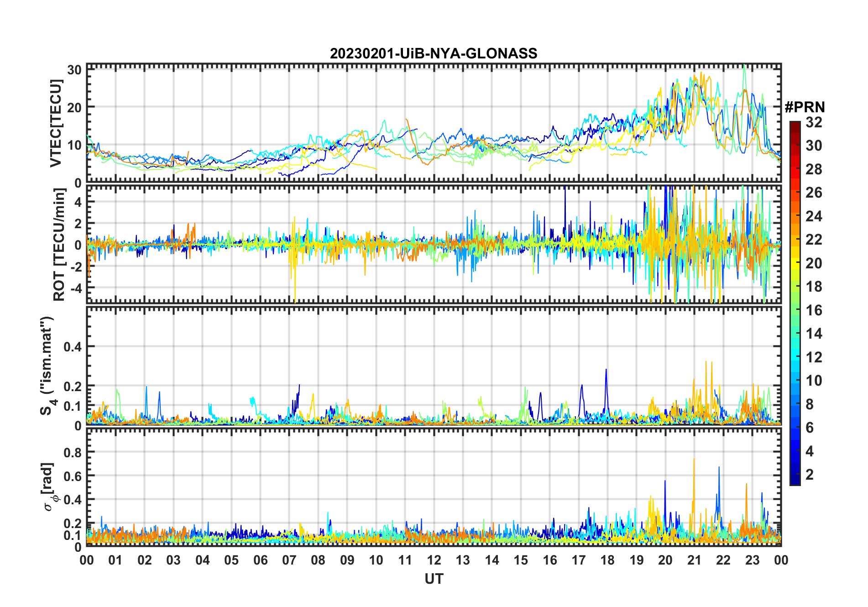Click VTEC axis tick label 30

pyautogui.click(x=74, y=69)
